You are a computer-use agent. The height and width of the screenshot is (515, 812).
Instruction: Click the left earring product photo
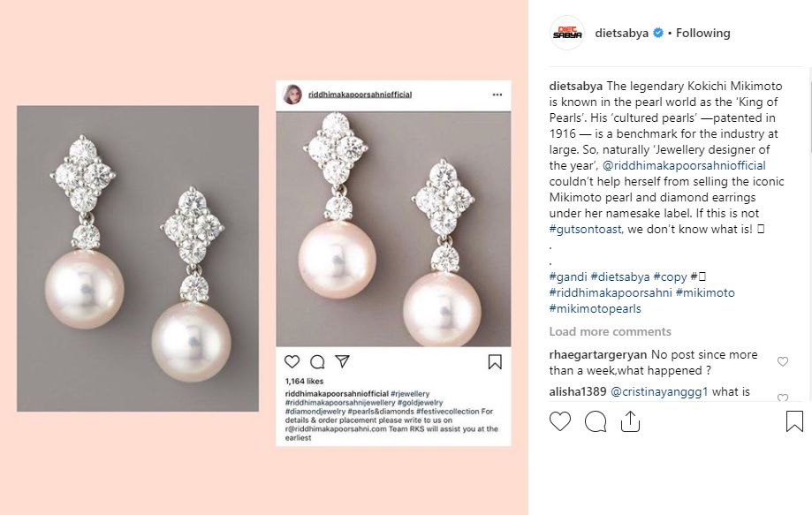pos(138,258)
